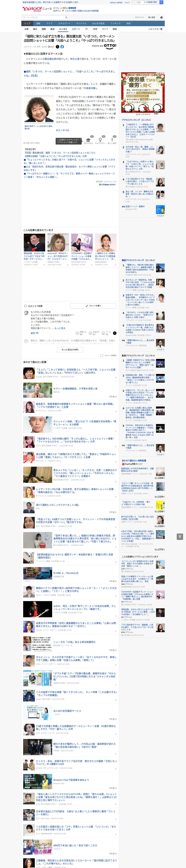This screenshot has height=868, width=186.
Task: Open the N-ONE e: Honda公式 ad link
Action: pos(65,573)
